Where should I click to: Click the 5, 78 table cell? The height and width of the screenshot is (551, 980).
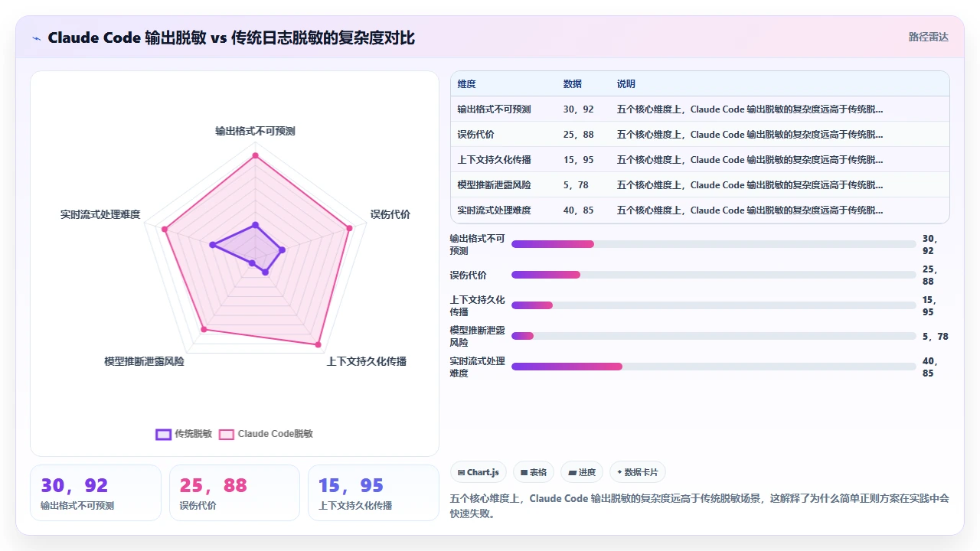tap(576, 185)
